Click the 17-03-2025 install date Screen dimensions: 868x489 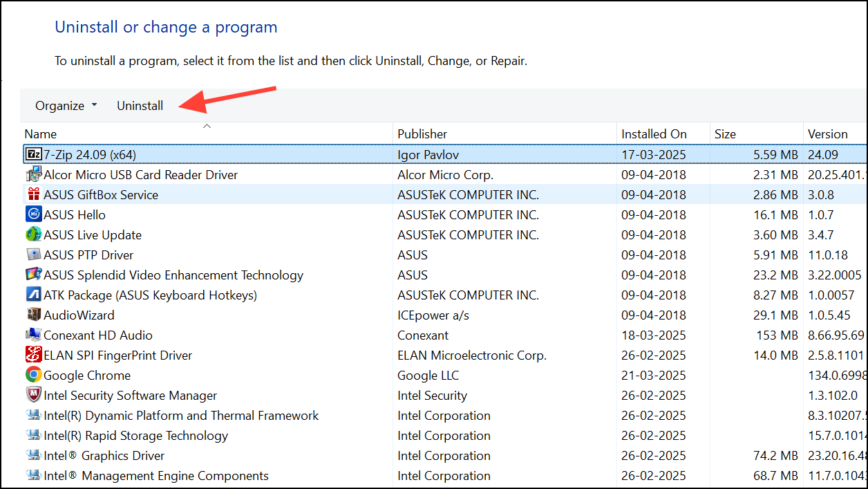(654, 155)
